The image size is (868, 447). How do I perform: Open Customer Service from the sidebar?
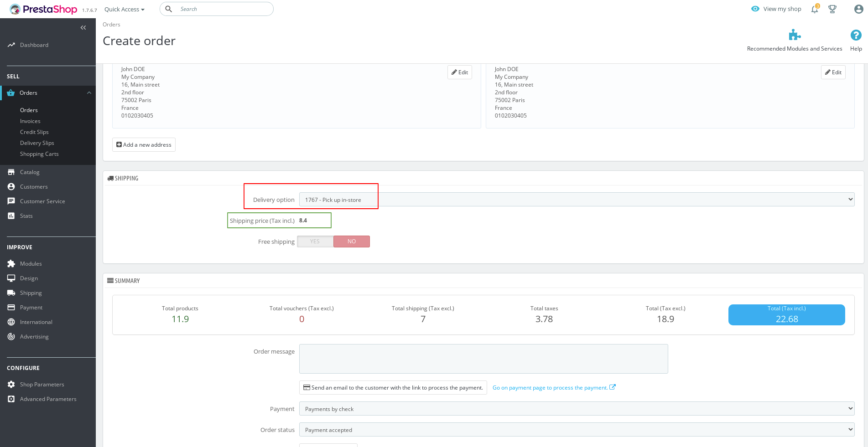(42, 201)
